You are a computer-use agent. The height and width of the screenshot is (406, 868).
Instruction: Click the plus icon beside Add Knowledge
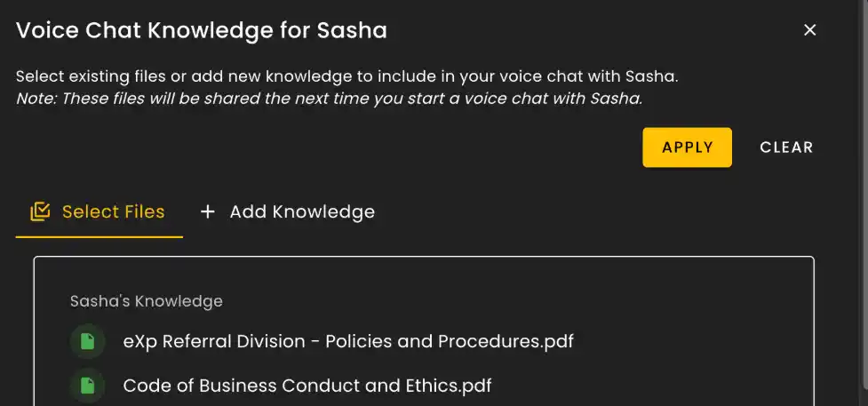tap(208, 212)
